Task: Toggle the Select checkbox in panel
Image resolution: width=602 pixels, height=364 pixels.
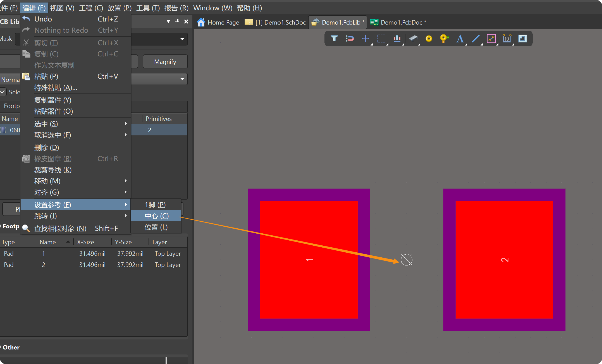Action: point(3,92)
